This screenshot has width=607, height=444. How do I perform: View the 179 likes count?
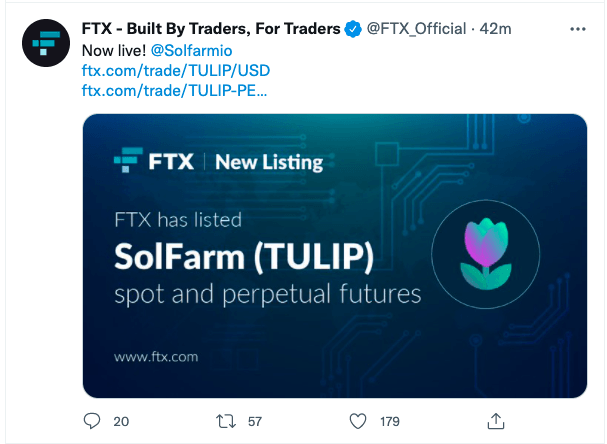pyautogui.click(x=389, y=421)
